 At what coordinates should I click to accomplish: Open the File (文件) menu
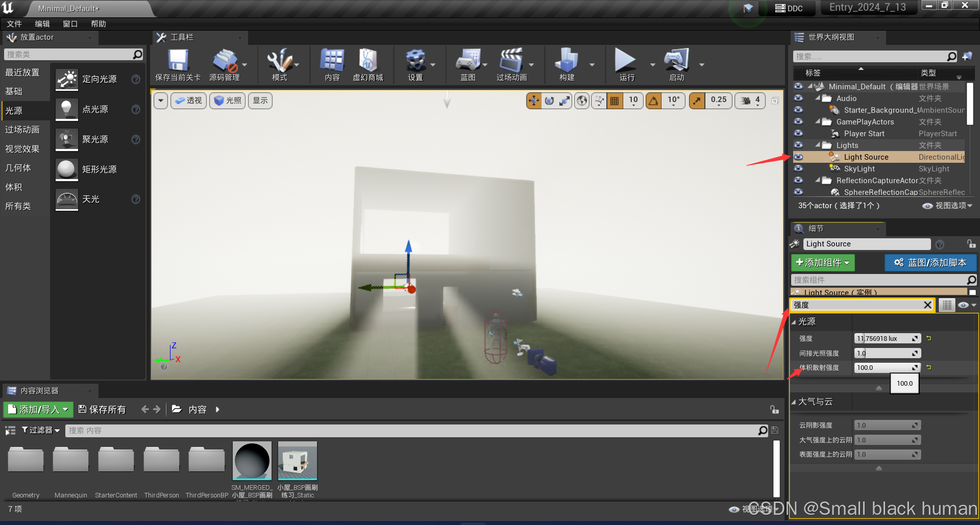tap(14, 24)
